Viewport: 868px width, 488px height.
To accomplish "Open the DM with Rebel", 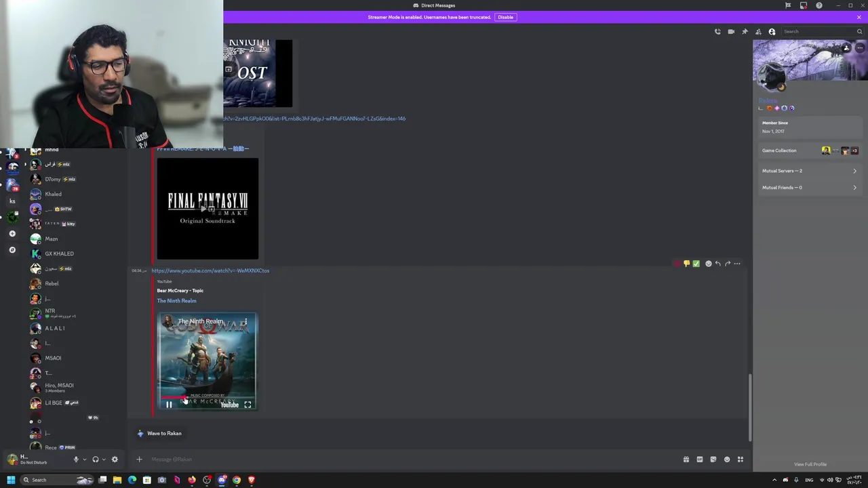I will click(75, 283).
